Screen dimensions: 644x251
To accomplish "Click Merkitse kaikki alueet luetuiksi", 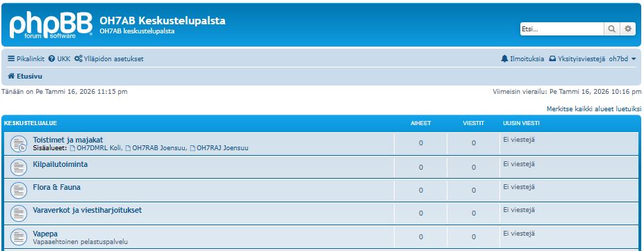I will coord(594,109).
